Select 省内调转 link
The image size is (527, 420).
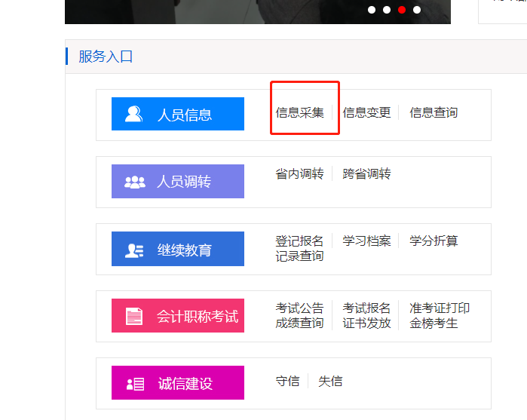click(300, 174)
